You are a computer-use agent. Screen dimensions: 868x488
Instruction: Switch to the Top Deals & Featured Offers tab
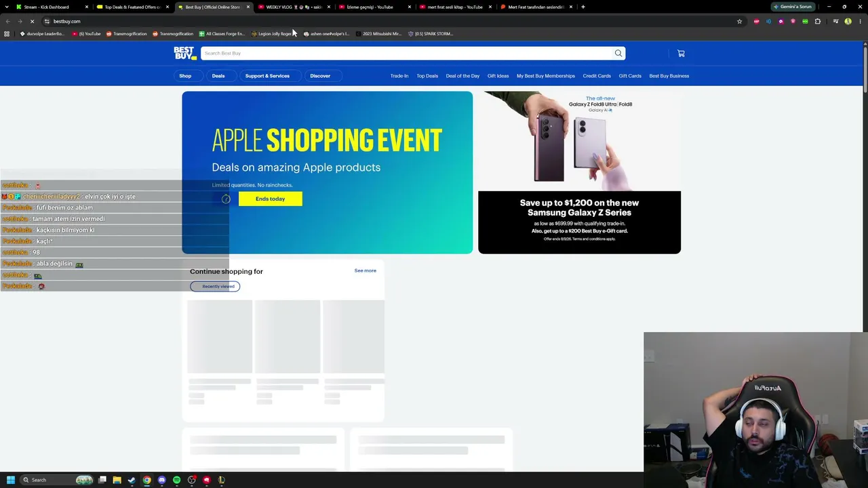point(132,7)
